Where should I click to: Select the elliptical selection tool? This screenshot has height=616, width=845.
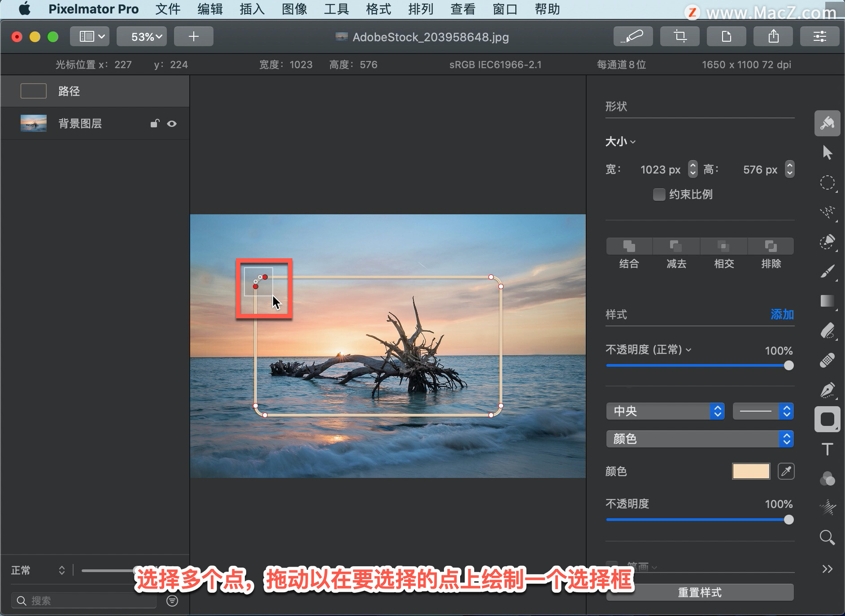827,182
